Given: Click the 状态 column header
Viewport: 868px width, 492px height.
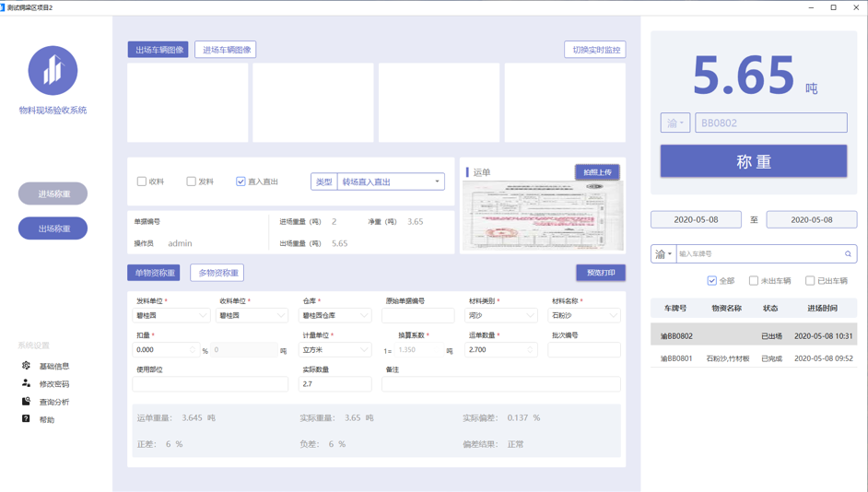Looking at the screenshot, I should pos(770,309).
